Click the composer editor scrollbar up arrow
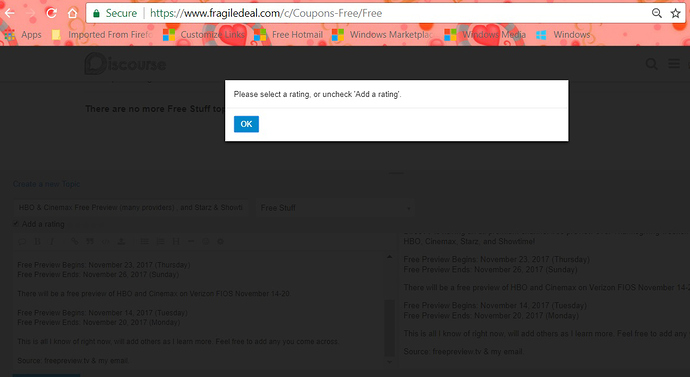This screenshot has width=690, height=377. click(389, 257)
